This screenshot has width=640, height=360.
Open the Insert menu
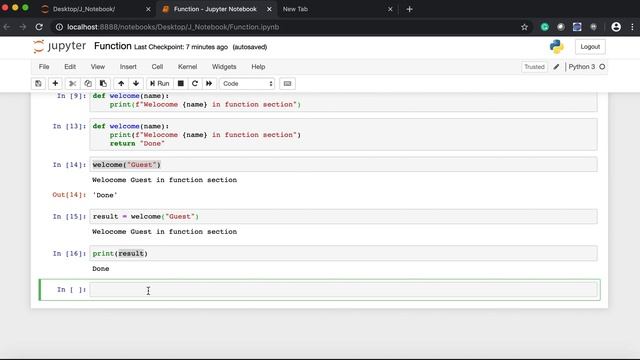tap(128, 67)
